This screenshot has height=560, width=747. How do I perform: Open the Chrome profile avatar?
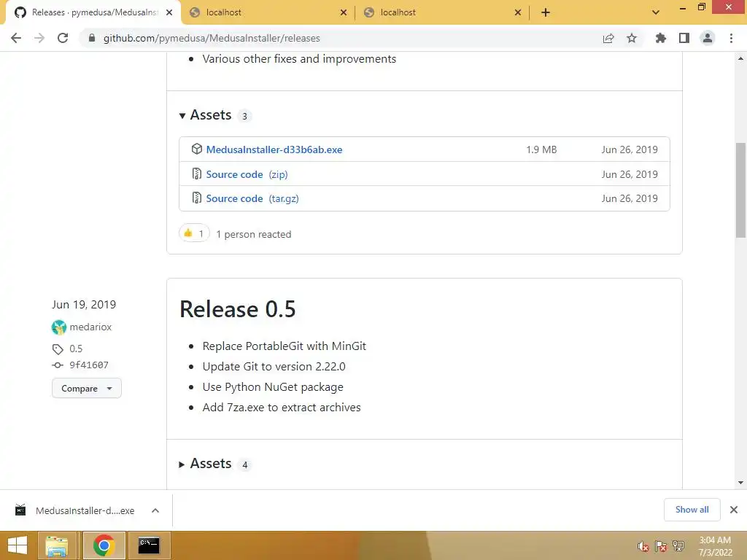pyautogui.click(x=708, y=38)
